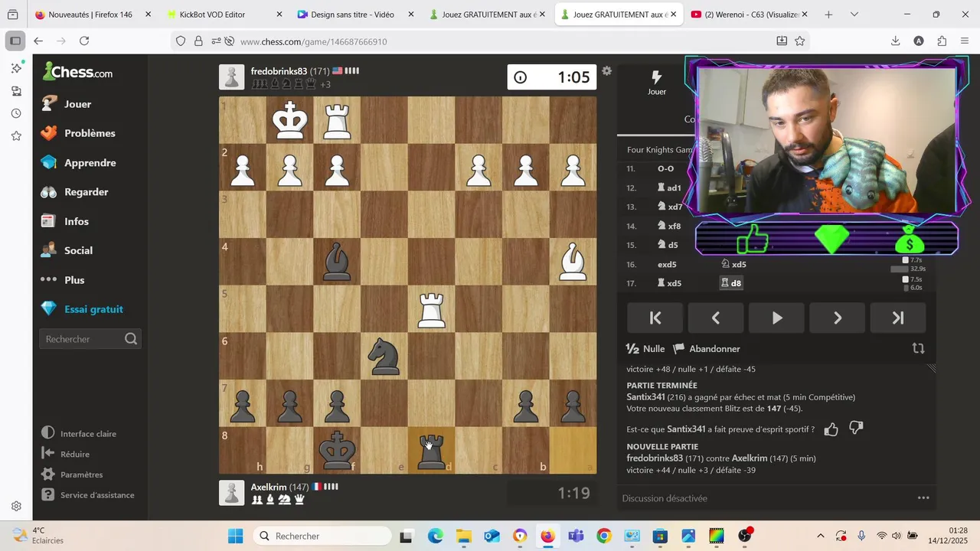Open Firefox downloads panel
The width and height of the screenshot is (980, 551).
tap(895, 41)
